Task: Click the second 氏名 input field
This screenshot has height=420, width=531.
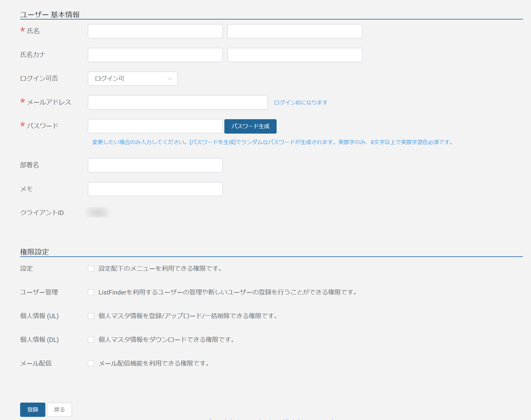Action: pyautogui.click(x=295, y=31)
